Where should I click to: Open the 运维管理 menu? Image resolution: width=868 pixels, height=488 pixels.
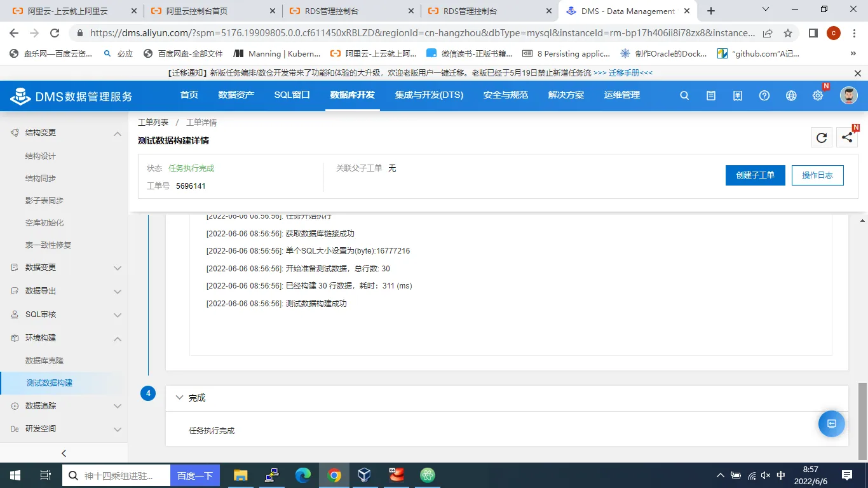click(622, 95)
